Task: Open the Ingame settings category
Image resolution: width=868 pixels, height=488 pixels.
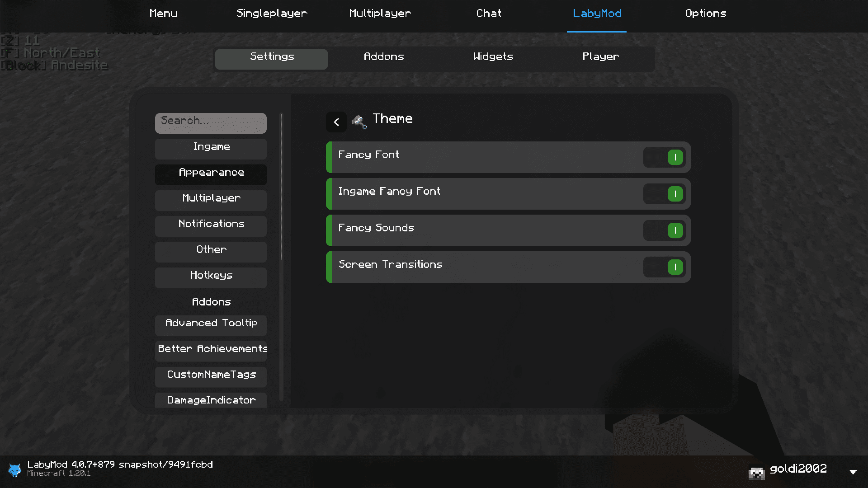Action: click(211, 149)
